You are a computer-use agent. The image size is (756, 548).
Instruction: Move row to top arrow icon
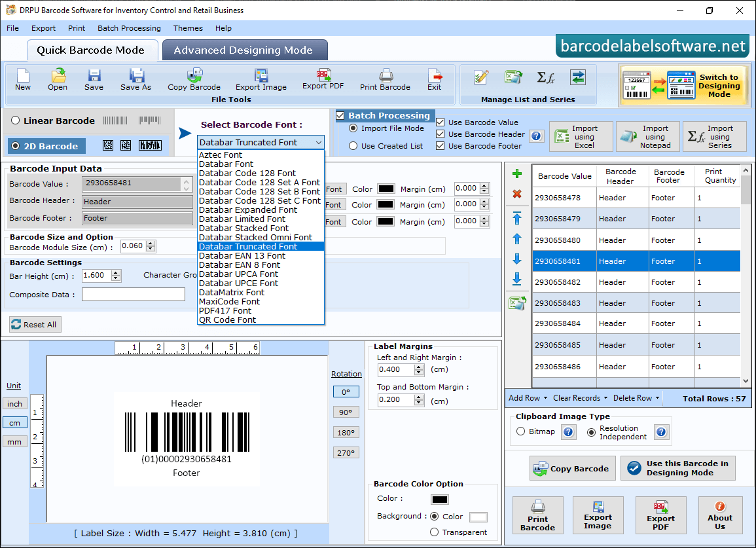(x=517, y=218)
